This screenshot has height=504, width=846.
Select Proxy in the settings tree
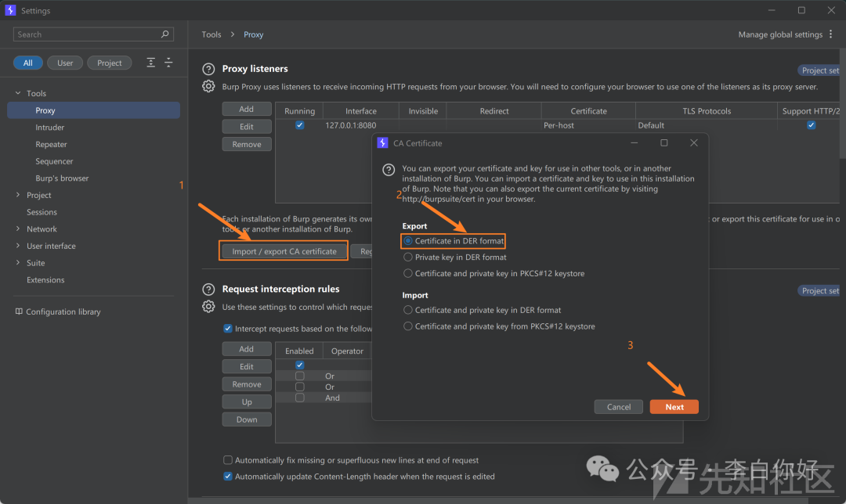click(94, 110)
